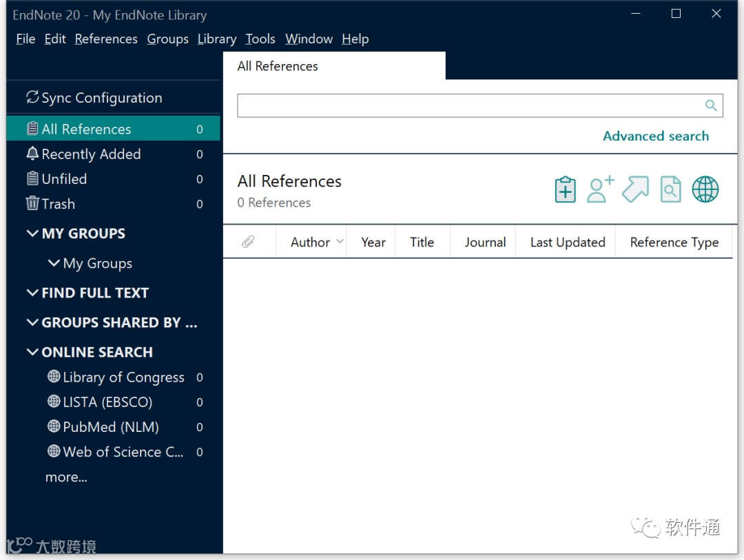Select Library of Congress online search

[113, 377]
